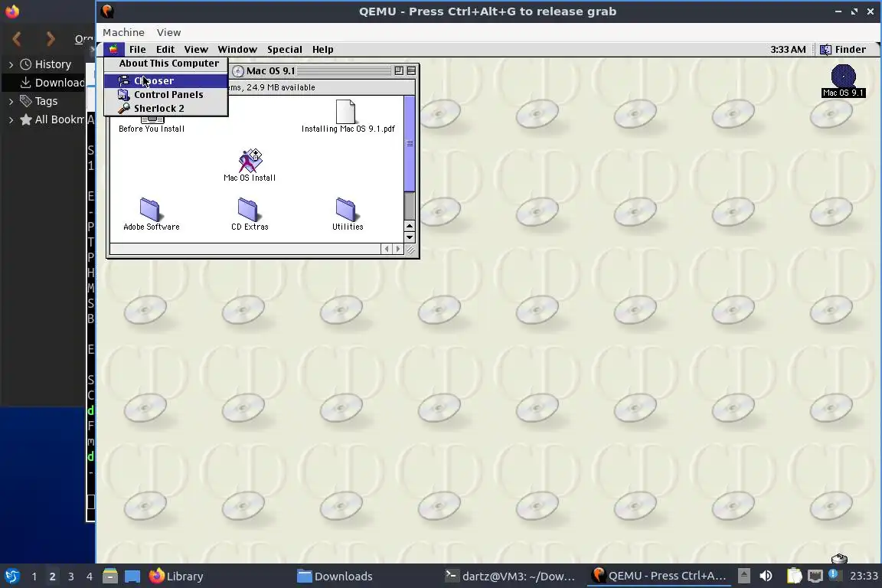882x588 pixels.
Task: Open QEMU View menu
Action: 168,32
